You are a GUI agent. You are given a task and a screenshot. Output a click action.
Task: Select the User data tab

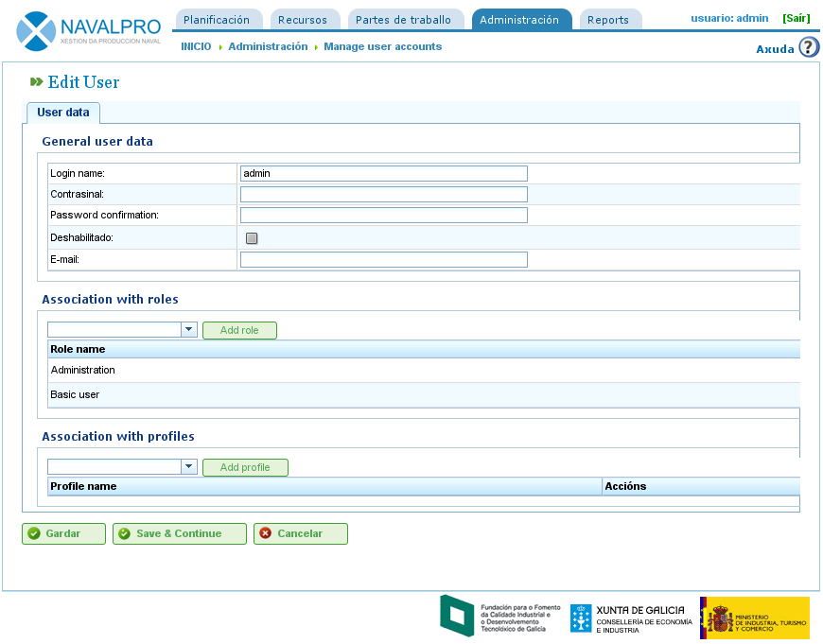click(x=63, y=113)
